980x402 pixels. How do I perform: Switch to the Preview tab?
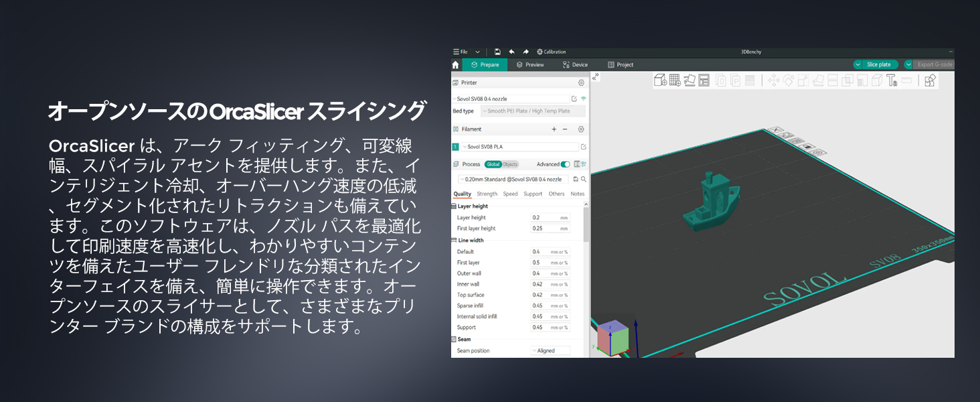pyautogui.click(x=531, y=64)
